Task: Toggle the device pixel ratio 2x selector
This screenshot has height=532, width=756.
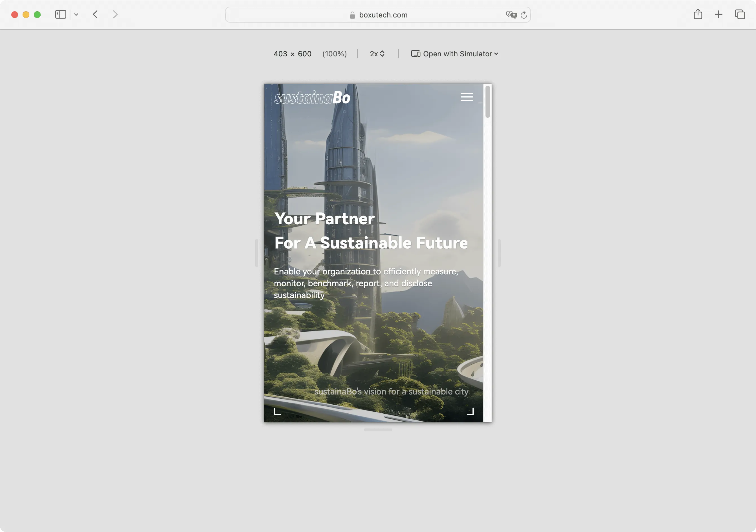Action: click(x=377, y=54)
